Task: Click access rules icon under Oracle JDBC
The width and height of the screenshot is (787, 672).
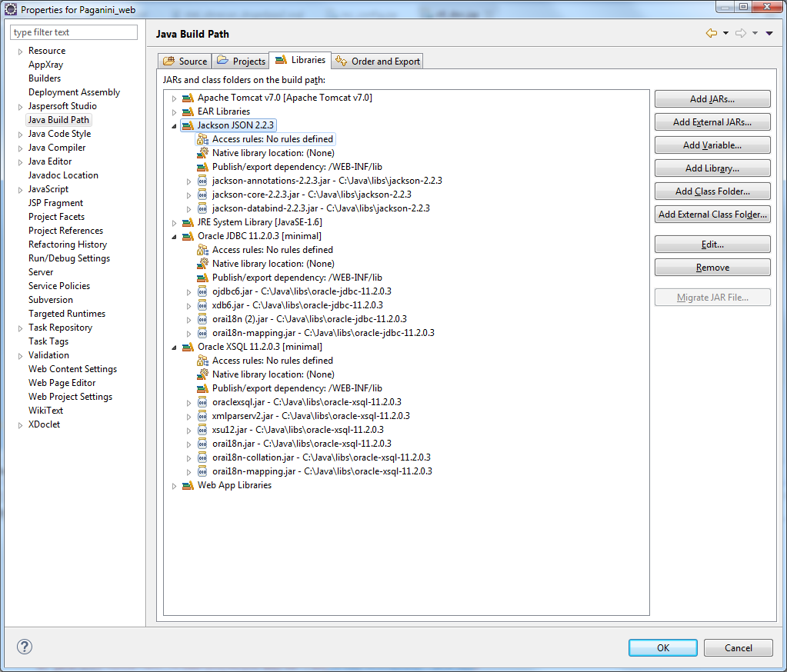Action: pos(202,250)
